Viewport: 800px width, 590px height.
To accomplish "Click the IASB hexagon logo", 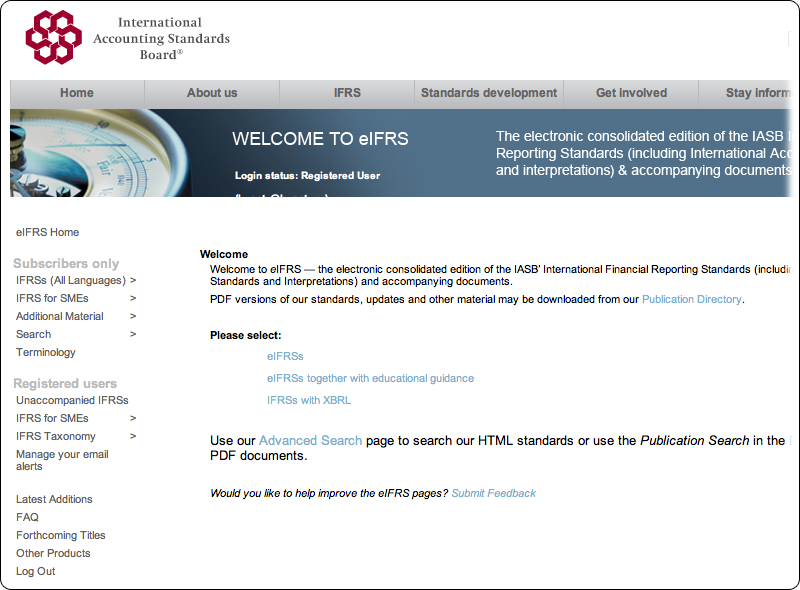I will [54, 37].
